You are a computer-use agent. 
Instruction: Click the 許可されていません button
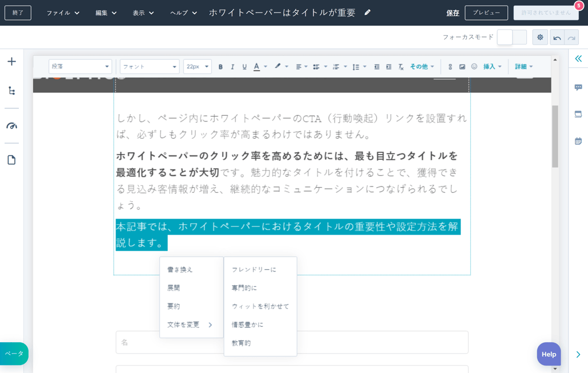tap(546, 13)
